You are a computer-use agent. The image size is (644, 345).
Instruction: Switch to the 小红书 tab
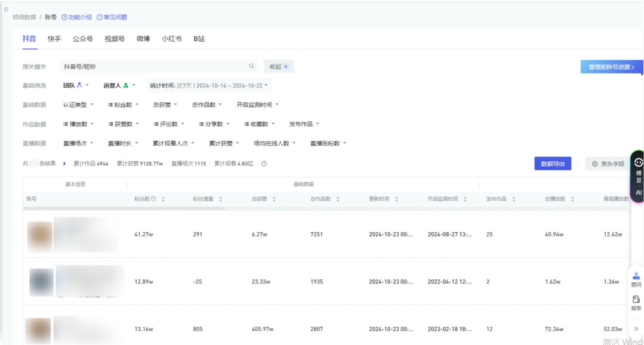pos(172,39)
